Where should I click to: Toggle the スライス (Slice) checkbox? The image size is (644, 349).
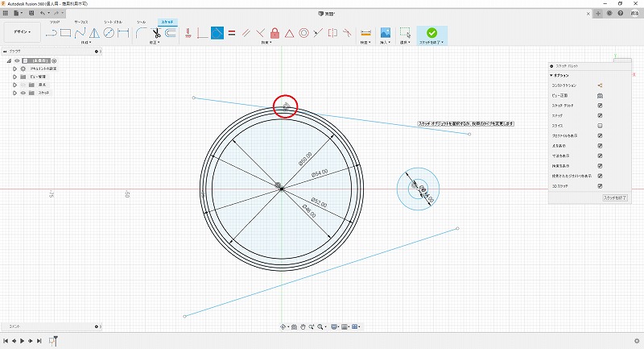pos(601,125)
